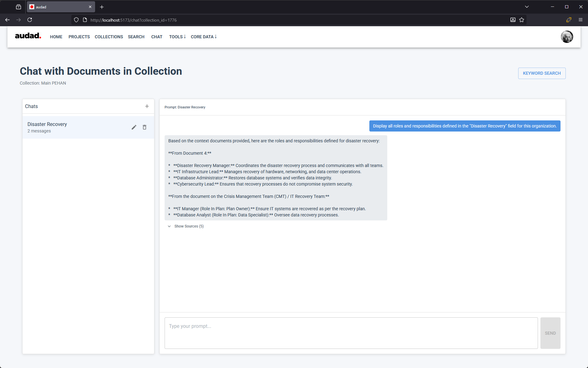Click the prompt input field
The width and height of the screenshot is (588, 368).
pos(351,333)
